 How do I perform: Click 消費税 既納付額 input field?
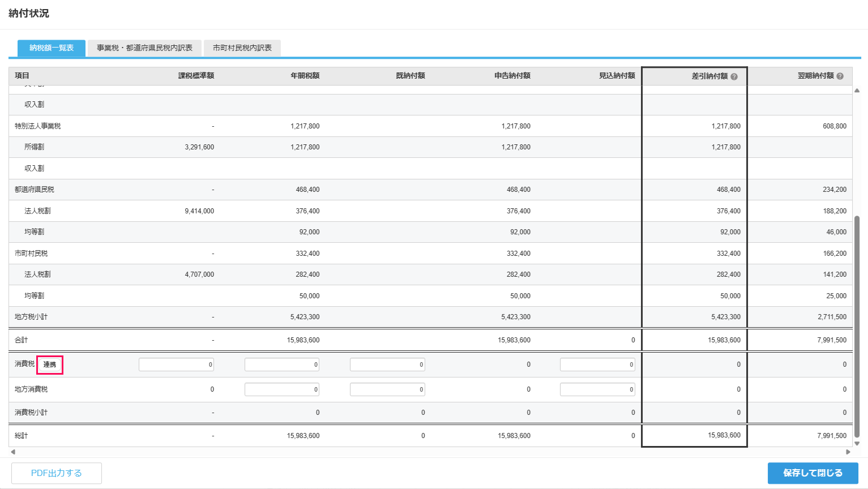[x=387, y=364]
